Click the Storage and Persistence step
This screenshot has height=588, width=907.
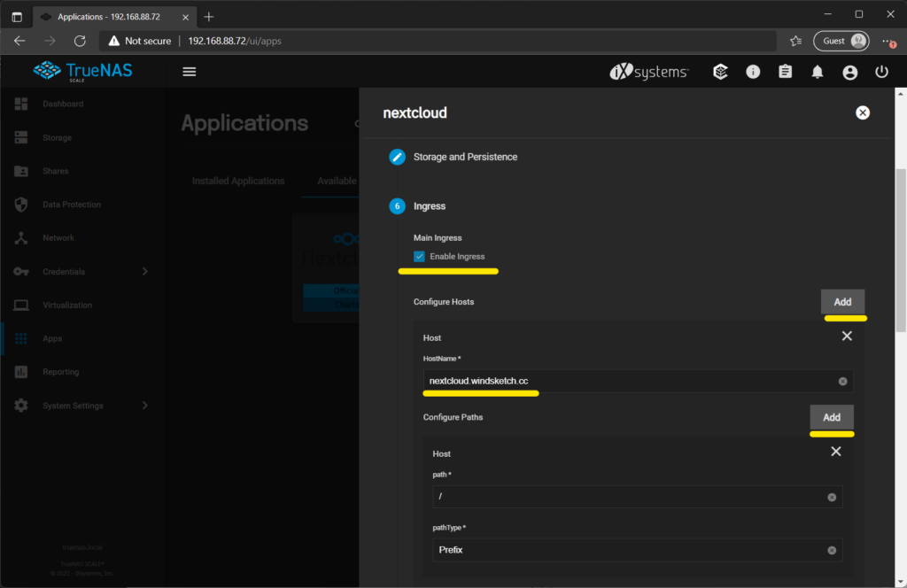[x=465, y=157]
